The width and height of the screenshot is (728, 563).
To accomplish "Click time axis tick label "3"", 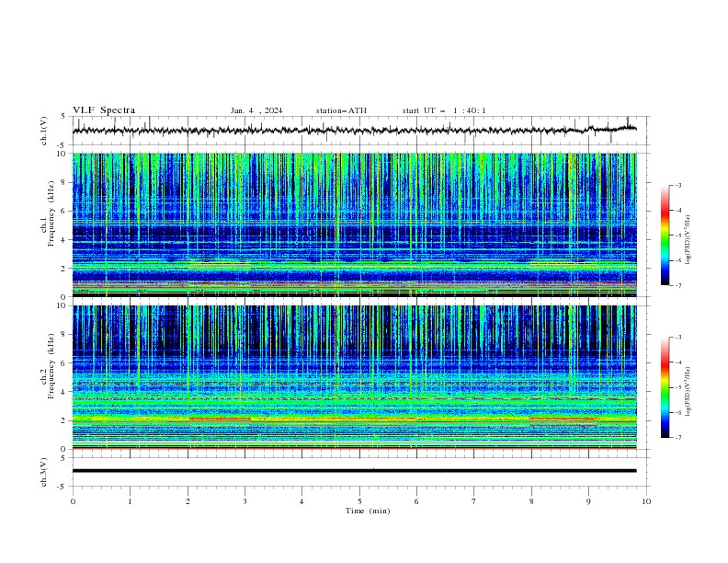I will pos(245,501).
